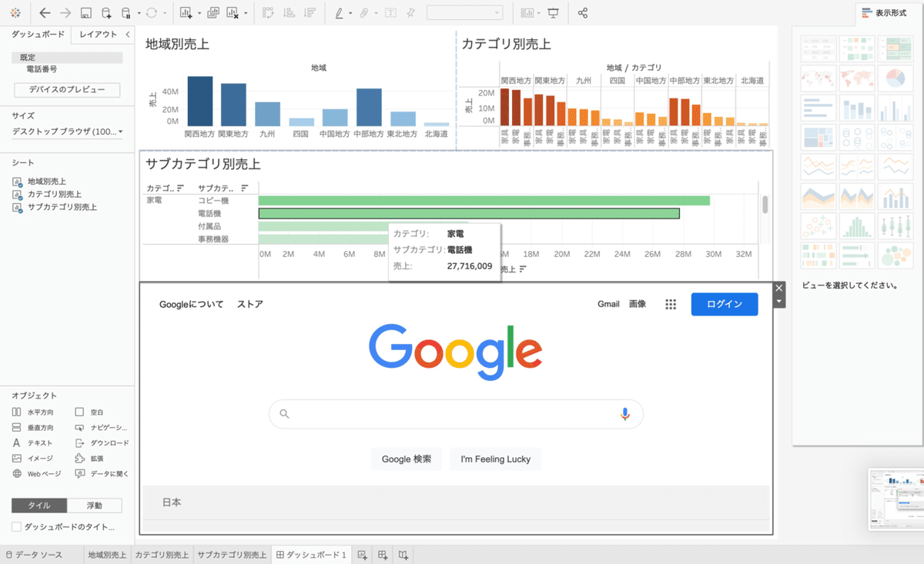This screenshot has height=564, width=924.
Task: Open the new worksheet dropdown arrow
Action: pos(199,14)
